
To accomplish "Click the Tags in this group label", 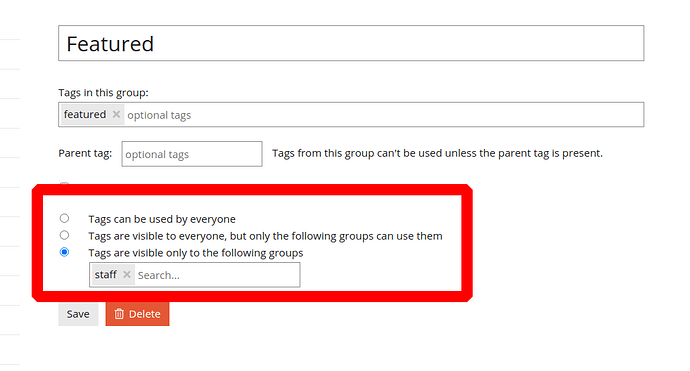I will pos(103,93).
